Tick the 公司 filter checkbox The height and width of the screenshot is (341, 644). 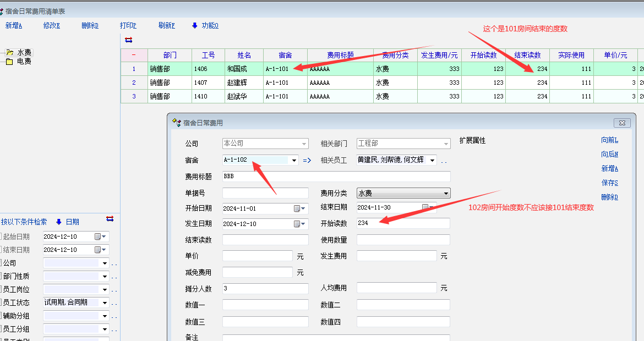pos(2,263)
